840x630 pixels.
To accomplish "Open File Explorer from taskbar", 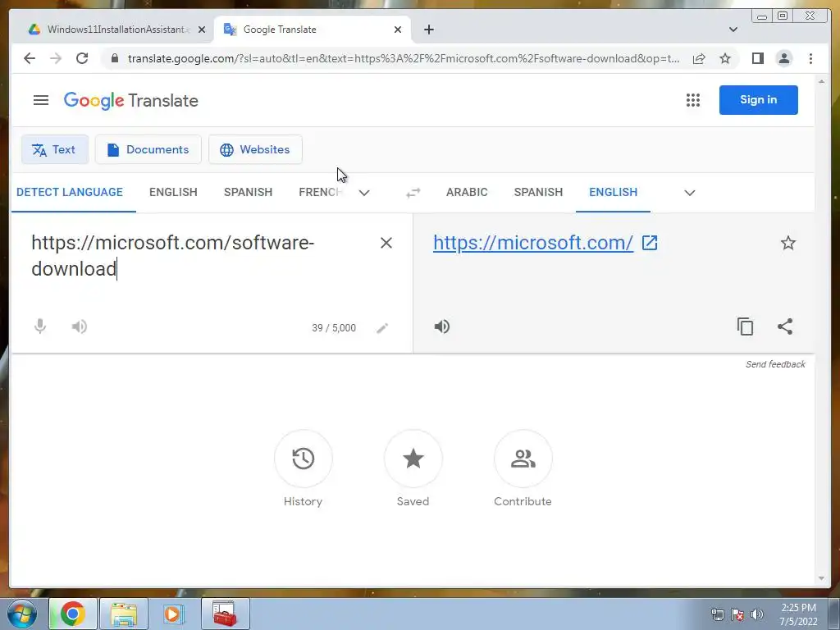I will click(x=123, y=614).
